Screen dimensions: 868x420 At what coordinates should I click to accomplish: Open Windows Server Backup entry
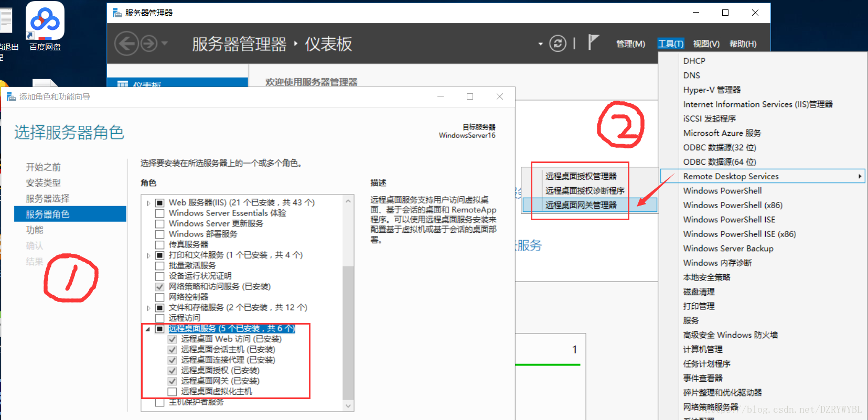(x=728, y=249)
